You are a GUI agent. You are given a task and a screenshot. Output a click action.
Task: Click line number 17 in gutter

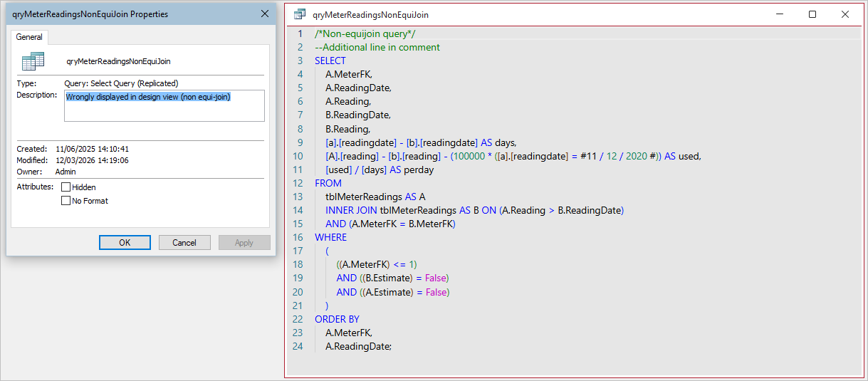pos(298,251)
